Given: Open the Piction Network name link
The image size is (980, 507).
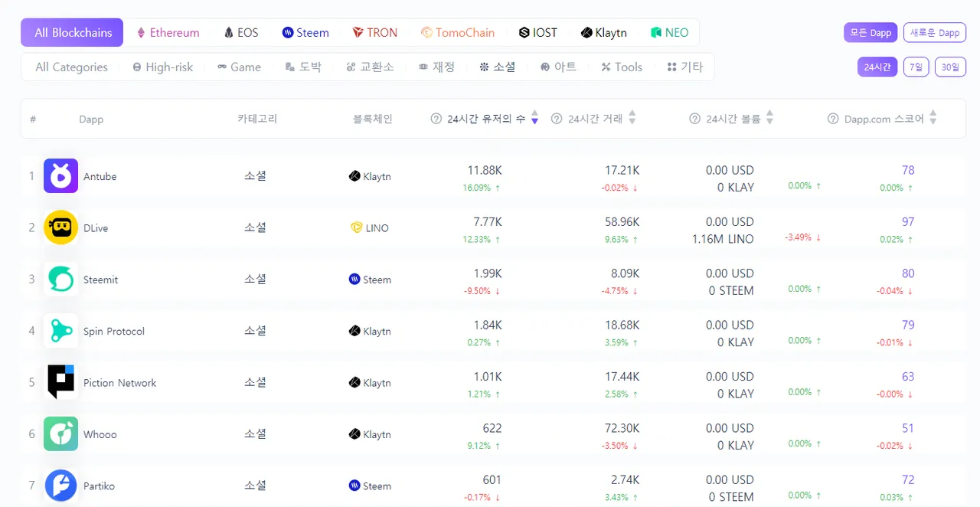Looking at the screenshot, I should pos(120,382).
